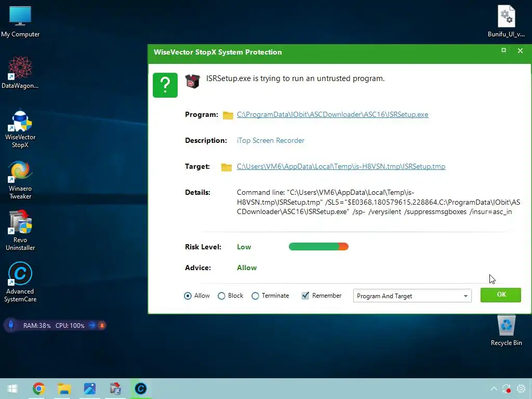This screenshot has width=532, height=399.
Task: Open File Explorer from taskbar
Action: pos(64,389)
